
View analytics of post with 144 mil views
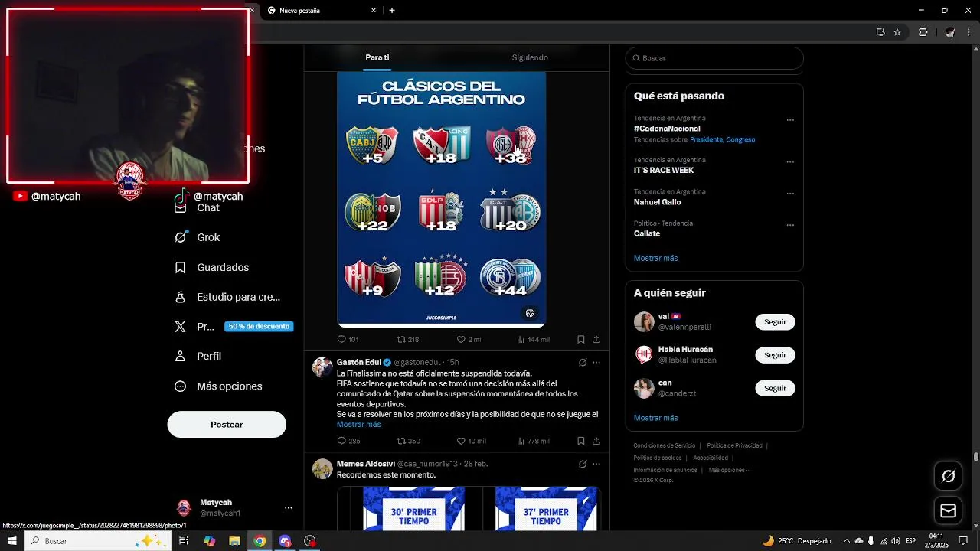click(x=534, y=339)
